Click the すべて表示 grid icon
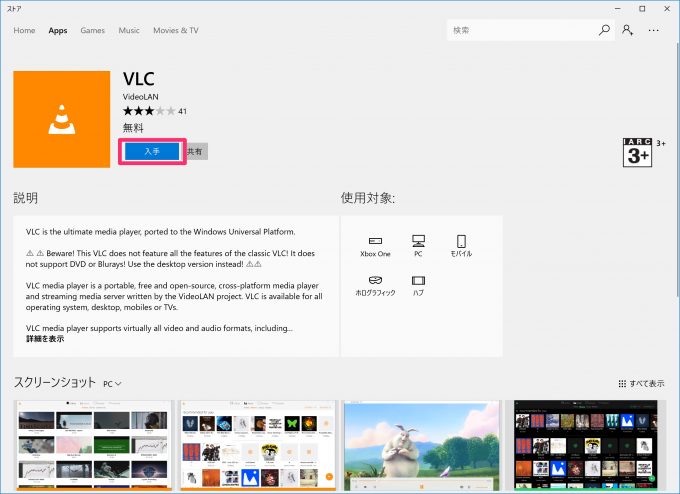Screen dimensions: 680x494 622,383
